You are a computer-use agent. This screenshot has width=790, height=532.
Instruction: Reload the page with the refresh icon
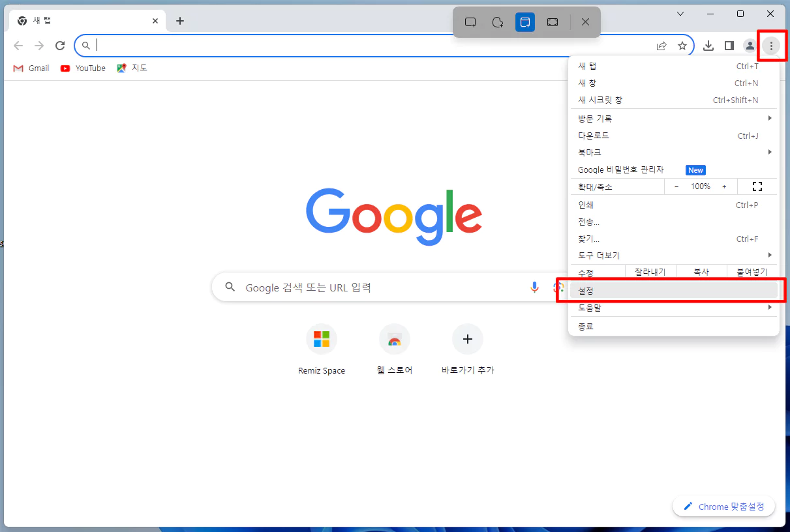60,46
